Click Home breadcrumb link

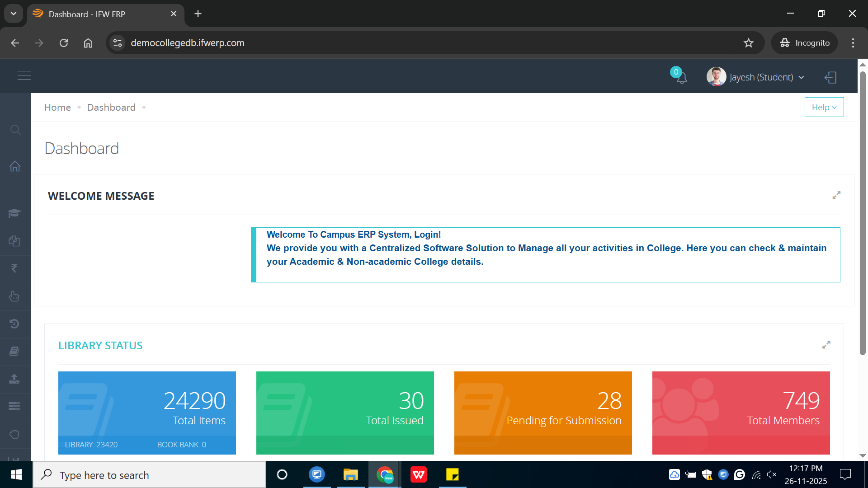point(57,108)
